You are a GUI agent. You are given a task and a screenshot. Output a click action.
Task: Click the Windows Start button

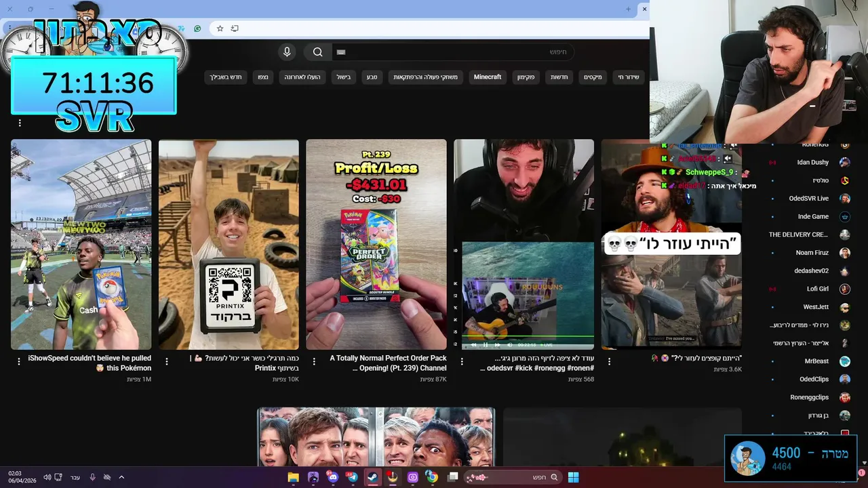573,477
